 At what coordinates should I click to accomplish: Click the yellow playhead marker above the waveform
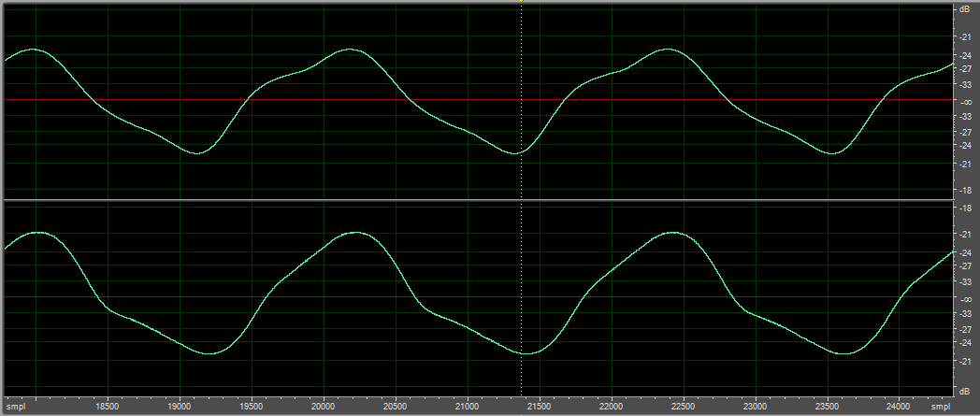click(521, 1)
